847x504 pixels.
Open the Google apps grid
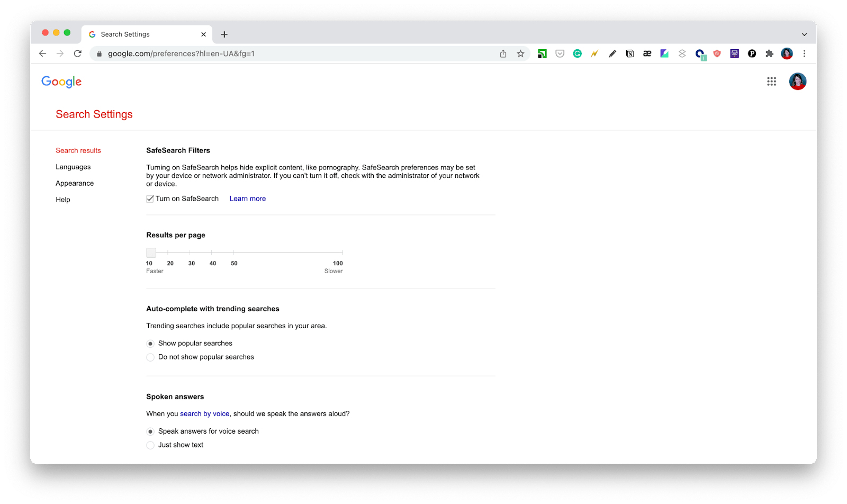click(771, 81)
